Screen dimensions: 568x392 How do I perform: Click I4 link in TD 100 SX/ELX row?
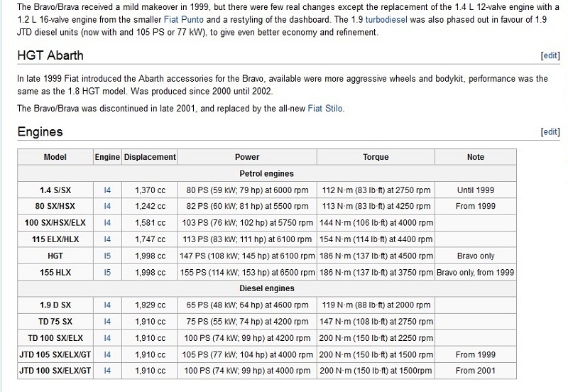pyautogui.click(x=107, y=338)
